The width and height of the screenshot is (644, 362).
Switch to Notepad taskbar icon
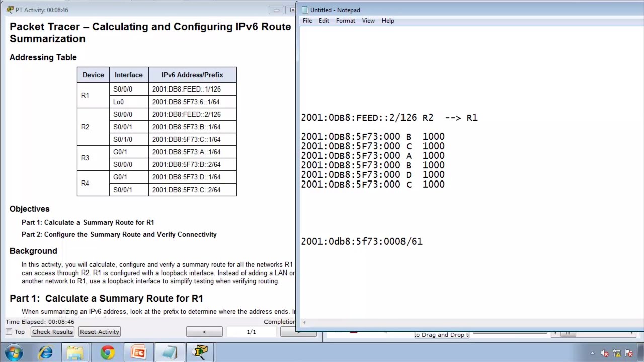[x=170, y=352]
